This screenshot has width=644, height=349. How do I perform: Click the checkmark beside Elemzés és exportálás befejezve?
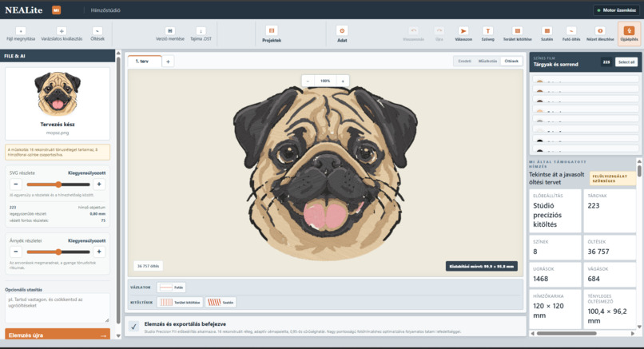tap(133, 327)
